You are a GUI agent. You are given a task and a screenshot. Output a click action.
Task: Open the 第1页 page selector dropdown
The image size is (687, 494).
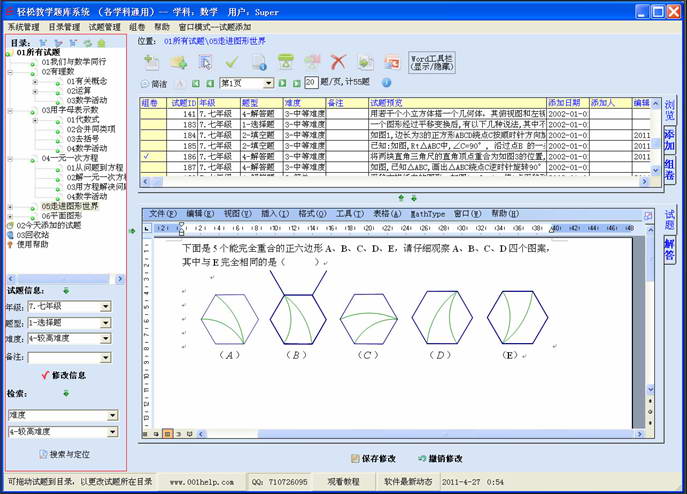(267, 83)
